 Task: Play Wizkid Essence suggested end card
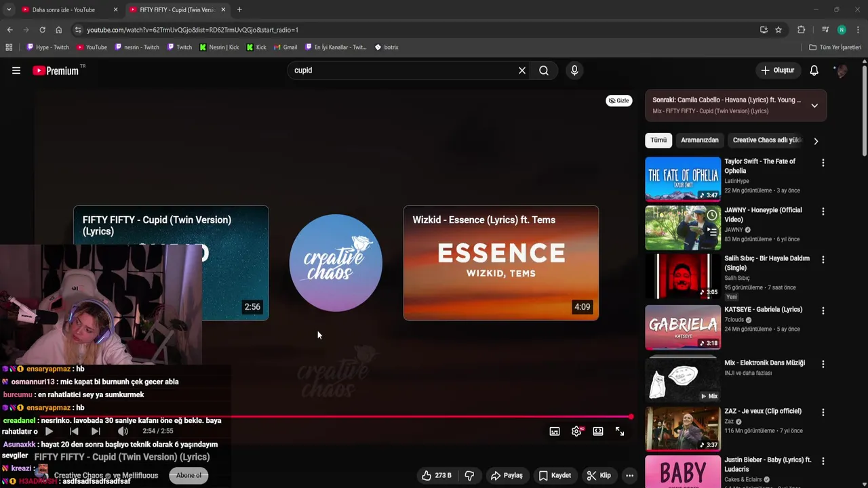click(x=501, y=263)
